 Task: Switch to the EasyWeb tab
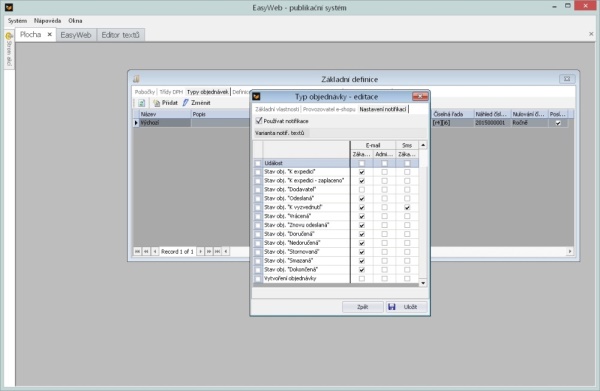(76, 35)
